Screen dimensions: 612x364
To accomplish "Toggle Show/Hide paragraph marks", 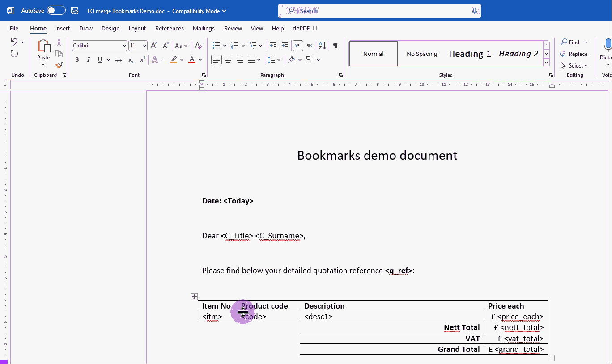I will [335, 46].
